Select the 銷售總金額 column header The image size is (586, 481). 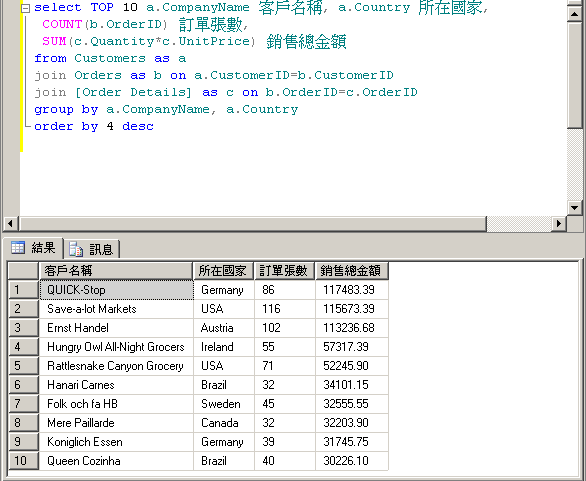[352, 271]
